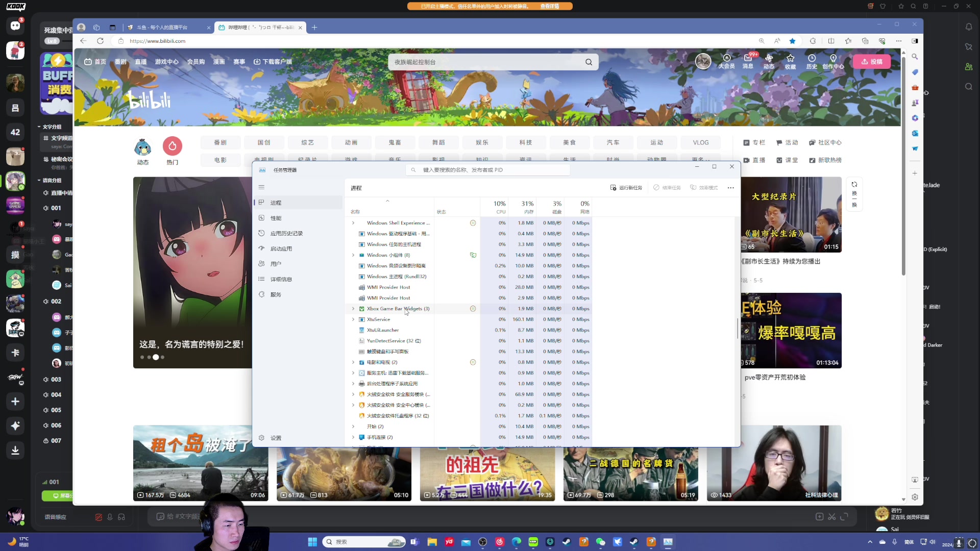The width and height of the screenshot is (980, 551).
Task: Click the bilibili search magnifier icon
Action: pos(589,62)
